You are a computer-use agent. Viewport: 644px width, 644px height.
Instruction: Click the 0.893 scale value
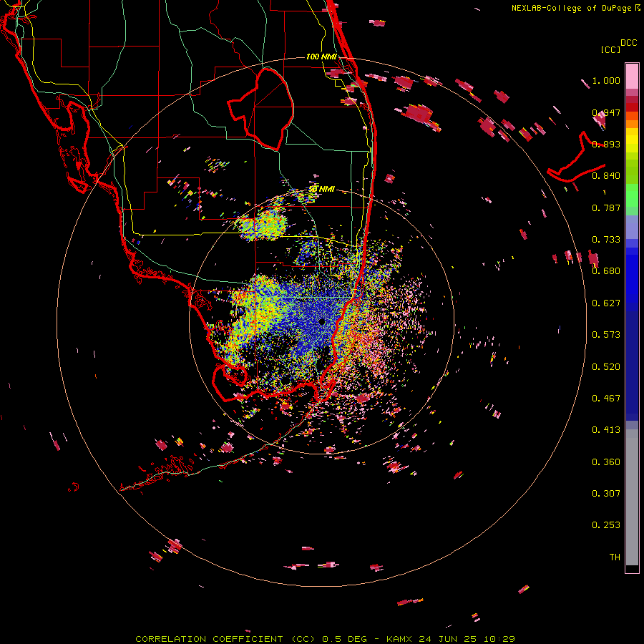pyautogui.click(x=606, y=144)
